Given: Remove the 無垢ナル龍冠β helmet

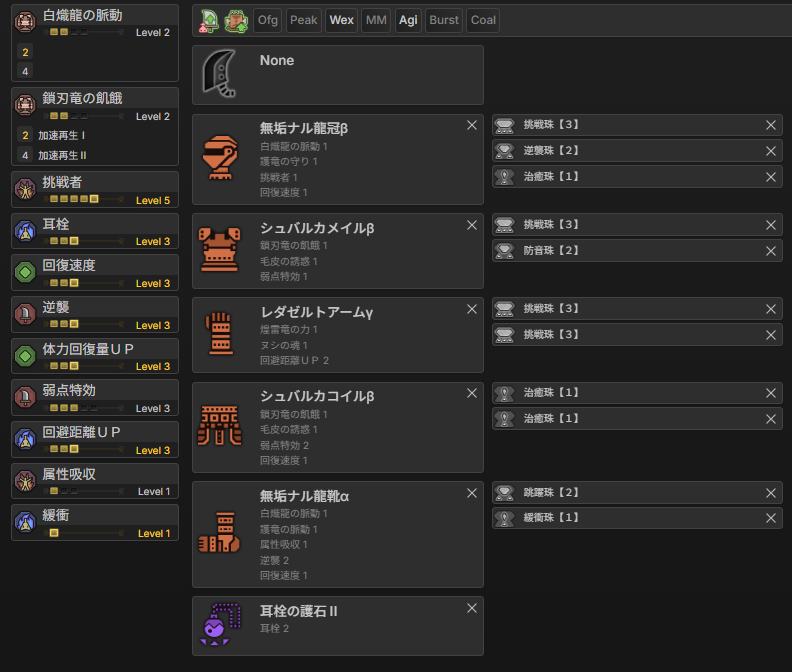Looking at the screenshot, I should tap(472, 126).
